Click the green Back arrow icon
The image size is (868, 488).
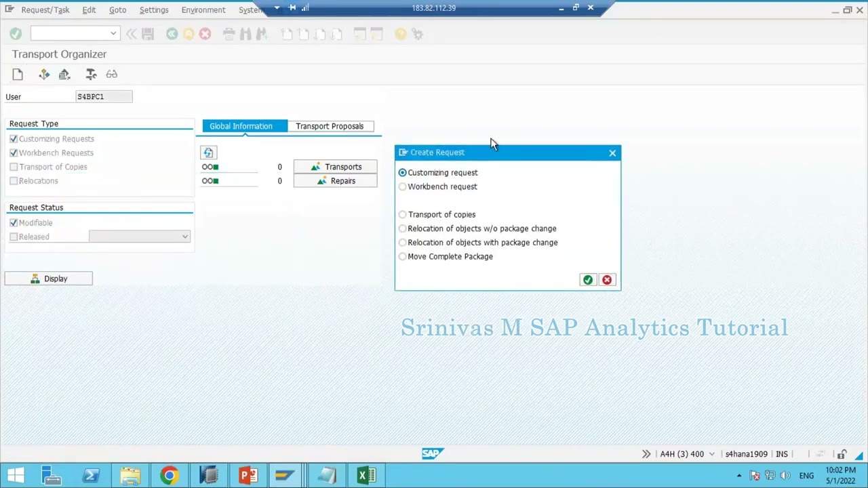172,34
